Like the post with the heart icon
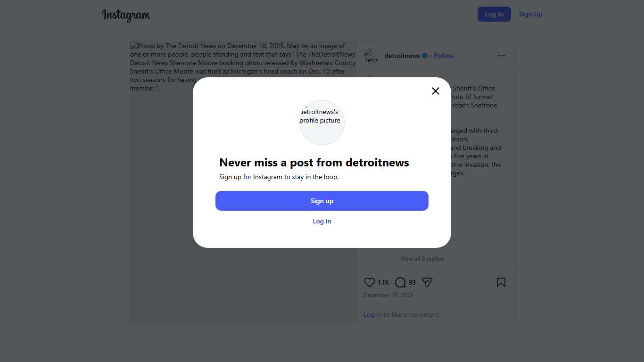The width and height of the screenshot is (644, 362). click(x=370, y=282)
